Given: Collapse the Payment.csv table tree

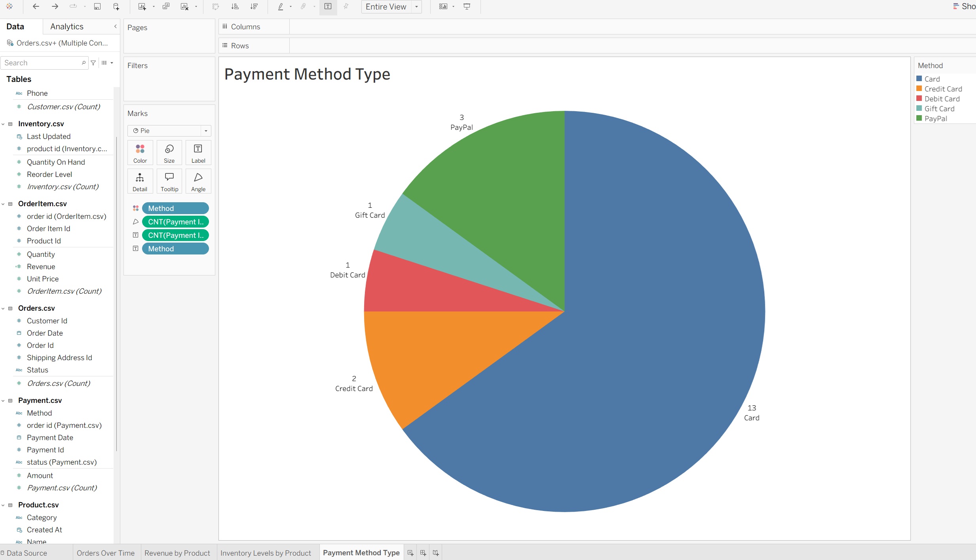Looking at the screenshot, I should [3, 401].
